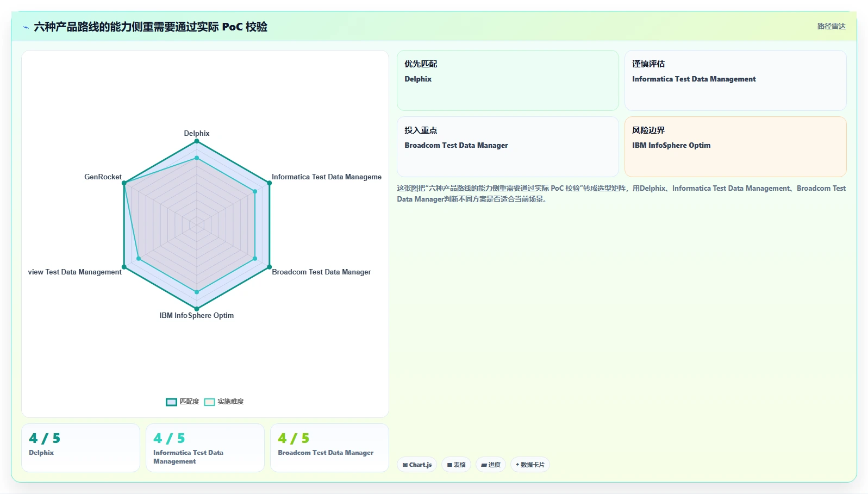
Task: Click the Chart.js tag chip
Action: 417,465
